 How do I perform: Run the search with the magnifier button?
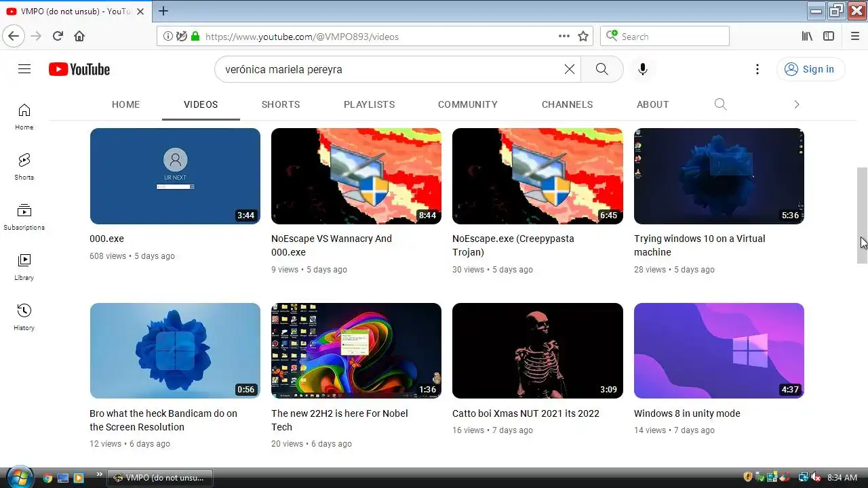pyautogui.click(x=602, y=69)
